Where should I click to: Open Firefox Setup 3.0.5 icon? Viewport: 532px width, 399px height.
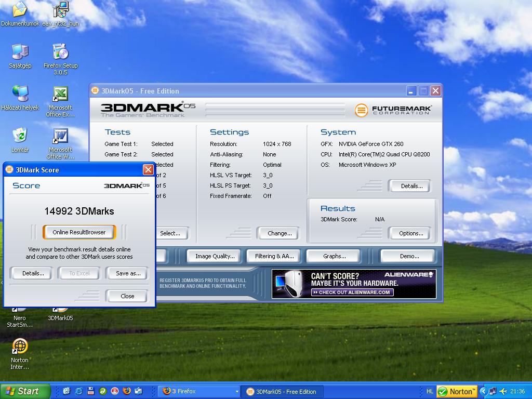click(x=60, y=59)
